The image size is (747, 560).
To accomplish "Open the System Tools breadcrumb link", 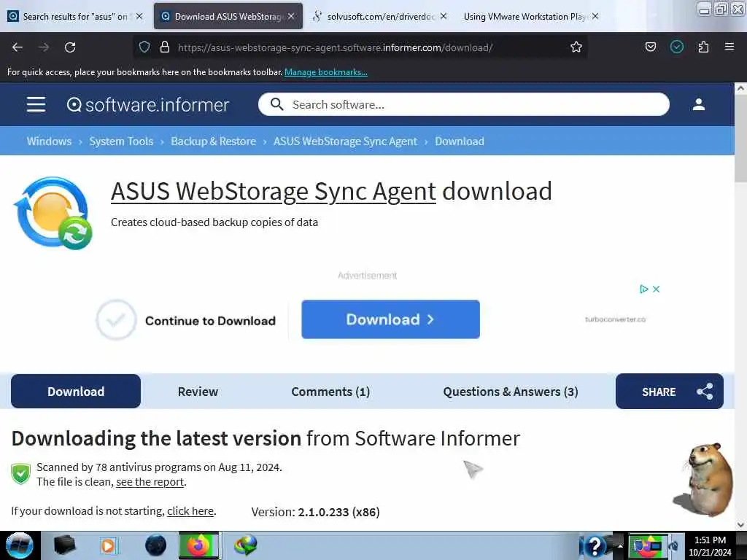I will (121, 141).
